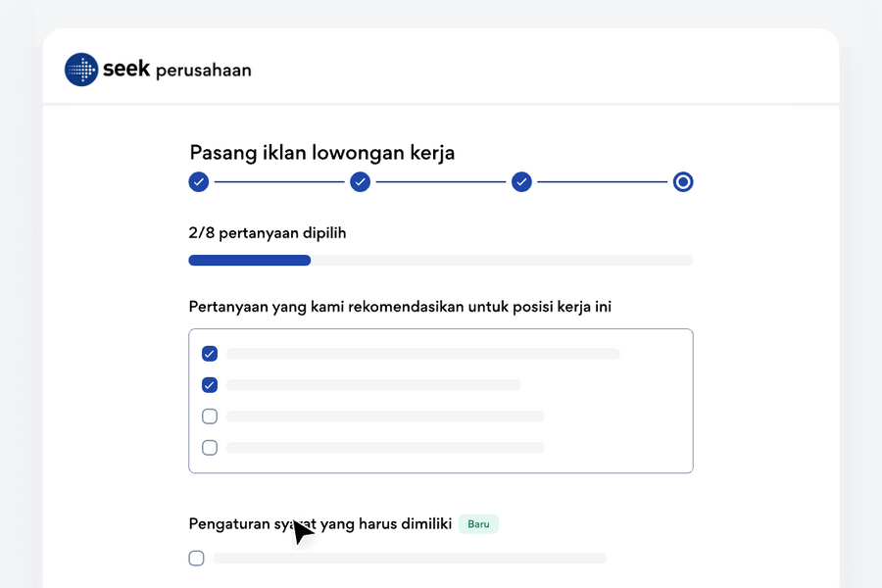This screenshot has width=882, height=588.
Task: Tick the third recommended question checkbox
Action: pyautogui.click(x=210, y=416)
